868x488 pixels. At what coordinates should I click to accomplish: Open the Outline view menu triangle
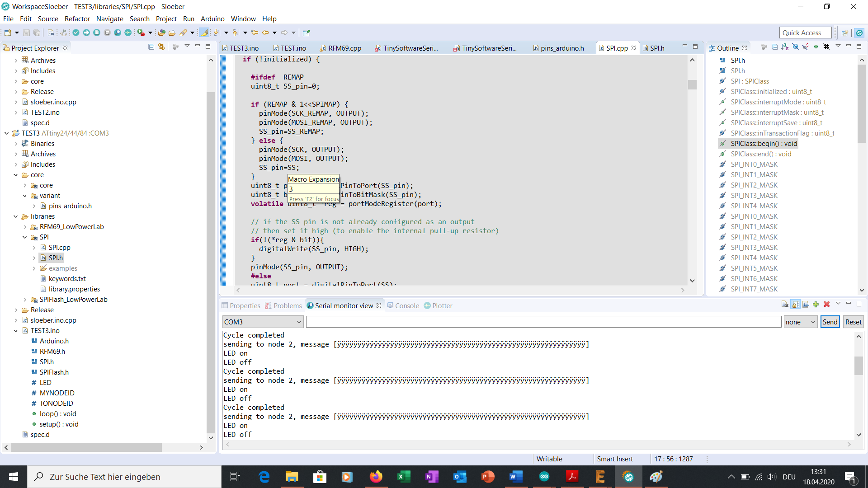click(x=838, y=46)
